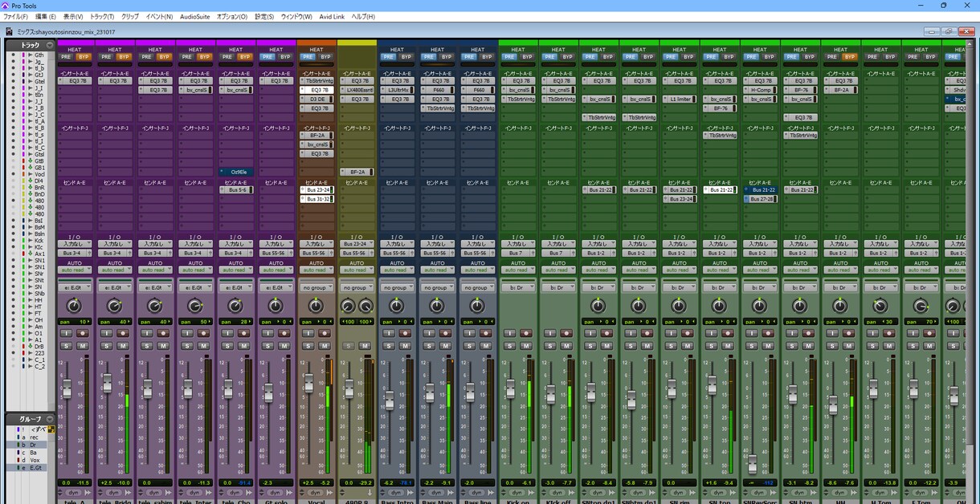Open the グループ list dropdown menu
The height and width of the screenshot is (504, 980).
[x=49, y=419]
